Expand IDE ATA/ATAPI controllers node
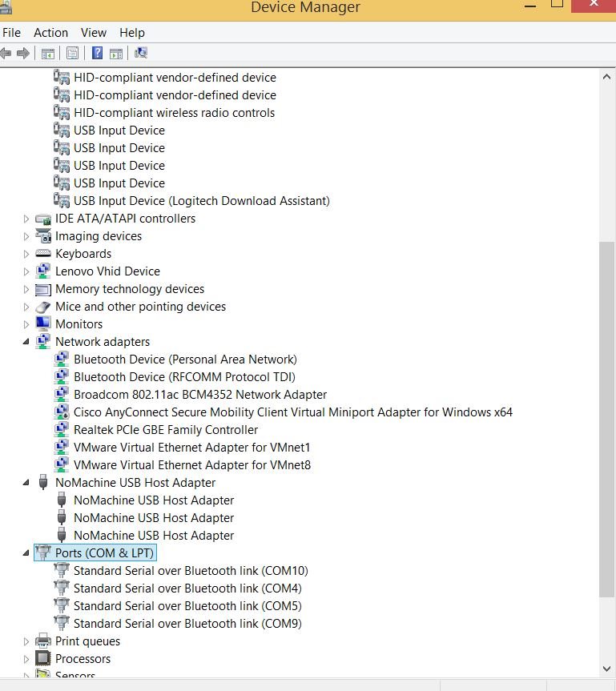This screenshot has height=691, width=616. click(26, 219)
